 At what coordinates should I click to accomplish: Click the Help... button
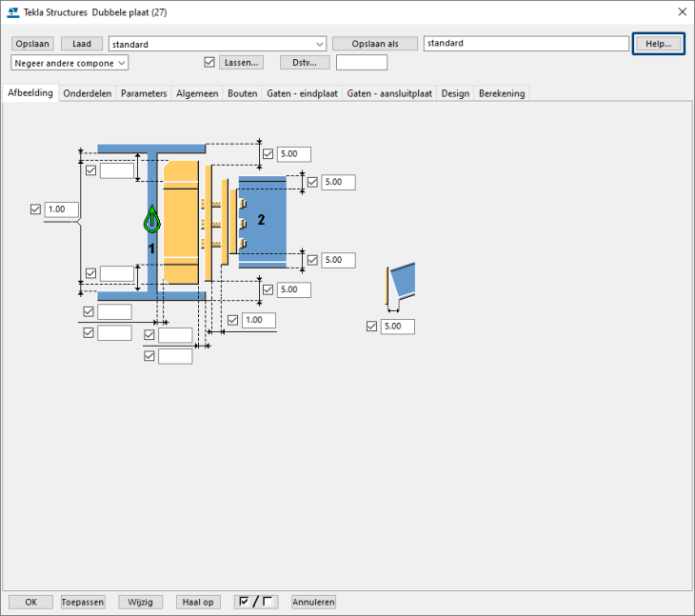[658, 44]
